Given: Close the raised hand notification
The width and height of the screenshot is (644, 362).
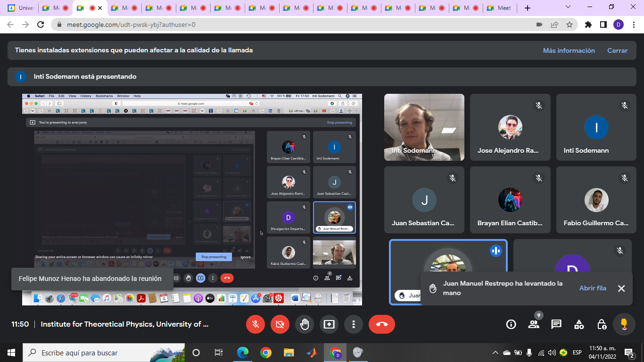Looking at the screenshot, I should click(621, 288).
